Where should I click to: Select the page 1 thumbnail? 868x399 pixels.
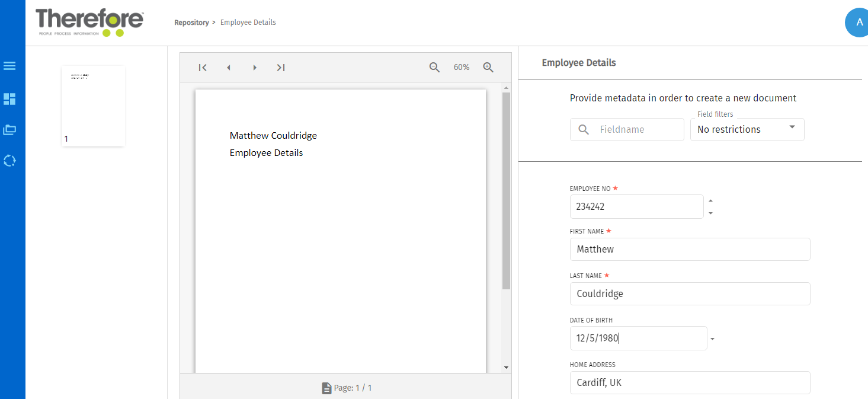[93, 106]
